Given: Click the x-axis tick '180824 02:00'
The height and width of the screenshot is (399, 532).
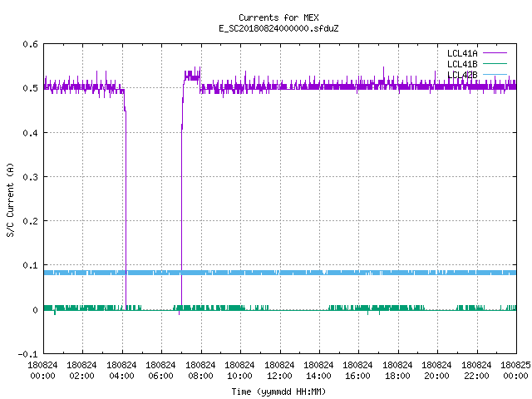Looking at the screenshot, I should [x=81, y=371].
